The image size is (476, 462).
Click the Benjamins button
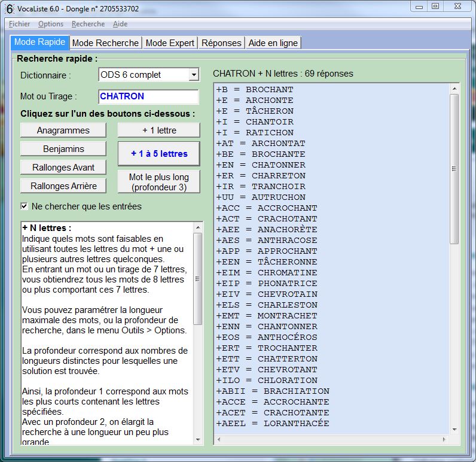(x=63, y=149)
